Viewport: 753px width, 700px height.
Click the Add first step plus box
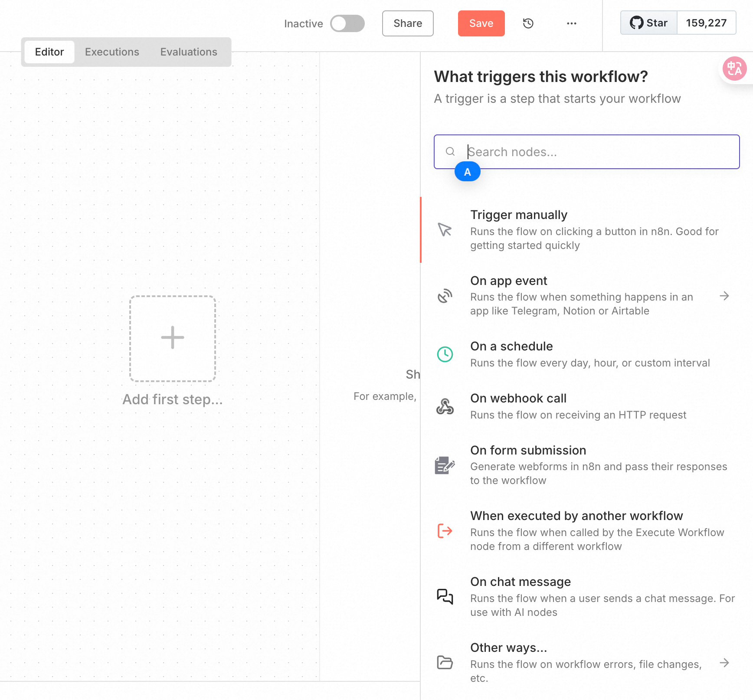click(173, 339)
